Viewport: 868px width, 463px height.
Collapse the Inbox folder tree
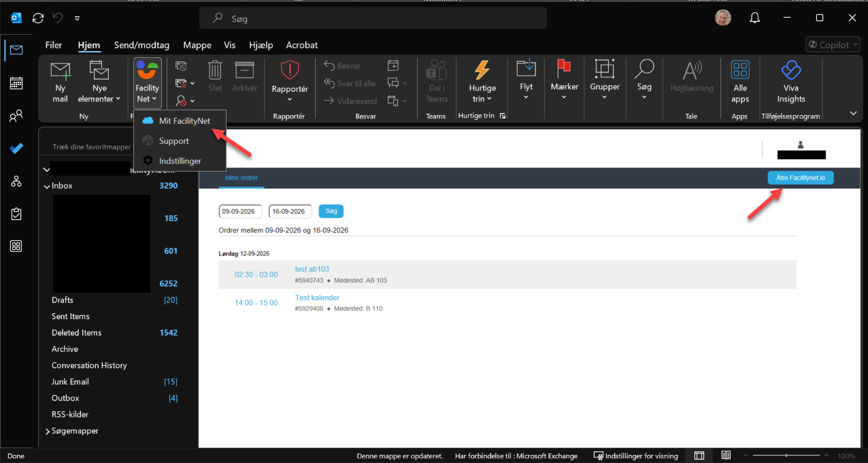[47, 186]
